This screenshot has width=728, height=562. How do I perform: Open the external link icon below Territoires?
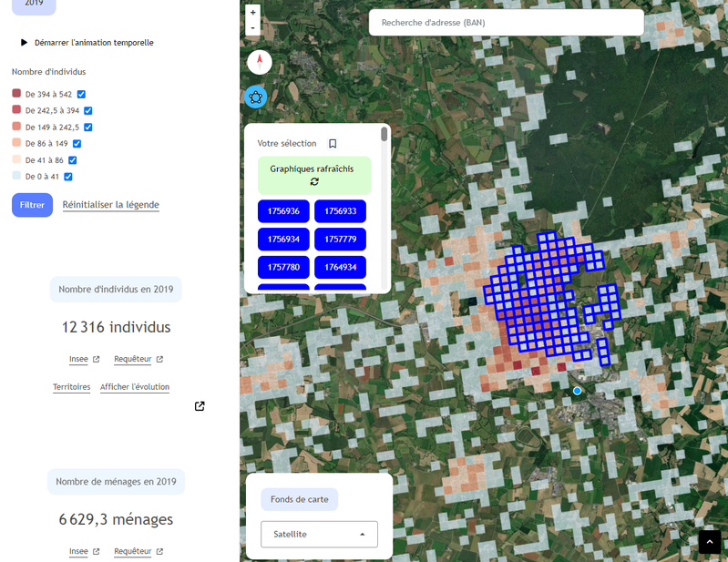(200, 406)
